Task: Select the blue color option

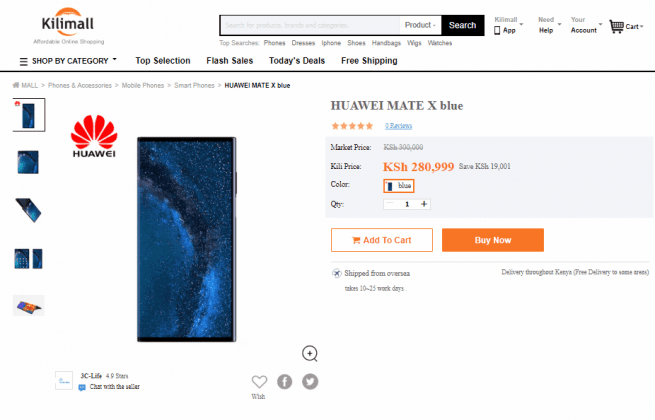Action: coord(399,186)
